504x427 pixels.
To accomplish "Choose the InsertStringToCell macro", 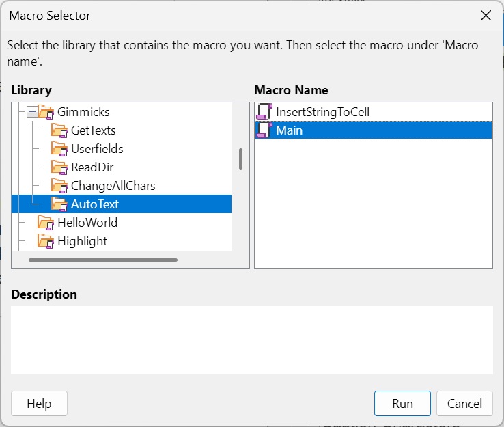I will pyautogui.click(x=374, y=112).
